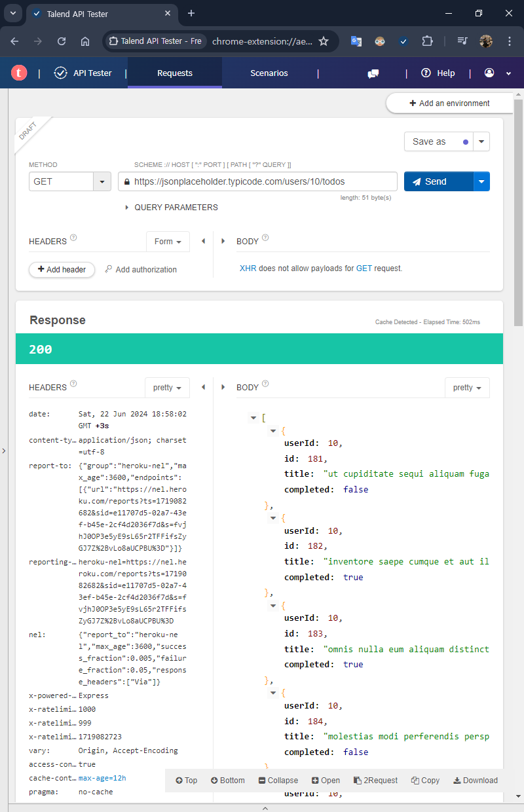Open the media control playlist icon
524x812 pixels.
point(462,41)
